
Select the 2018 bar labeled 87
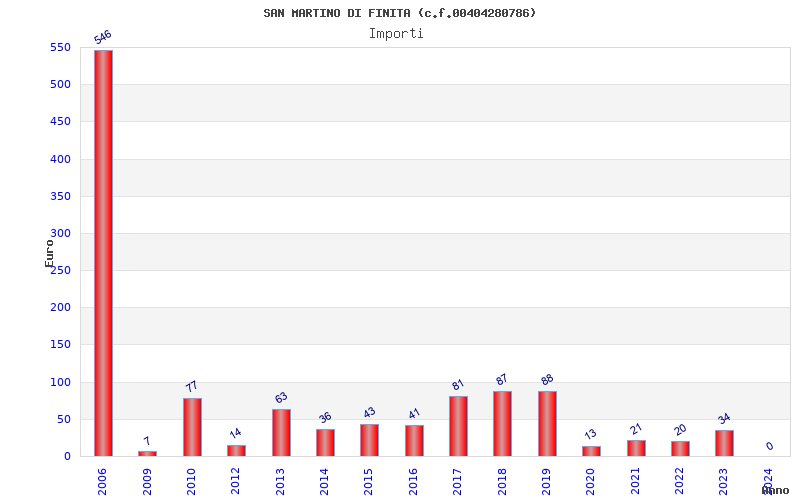point(502,423)
